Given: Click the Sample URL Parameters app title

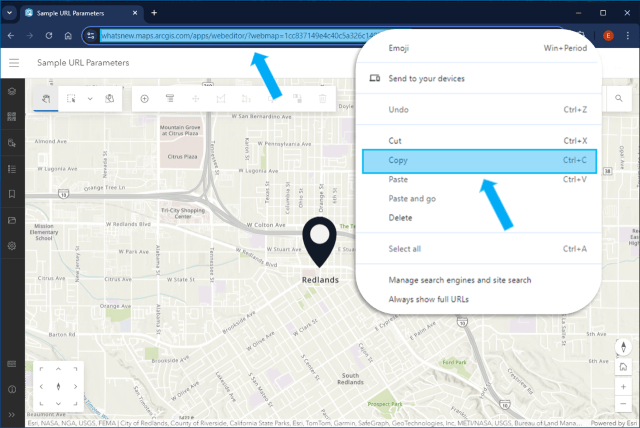Looking at the screenshot, I should [x=83, y=63].
